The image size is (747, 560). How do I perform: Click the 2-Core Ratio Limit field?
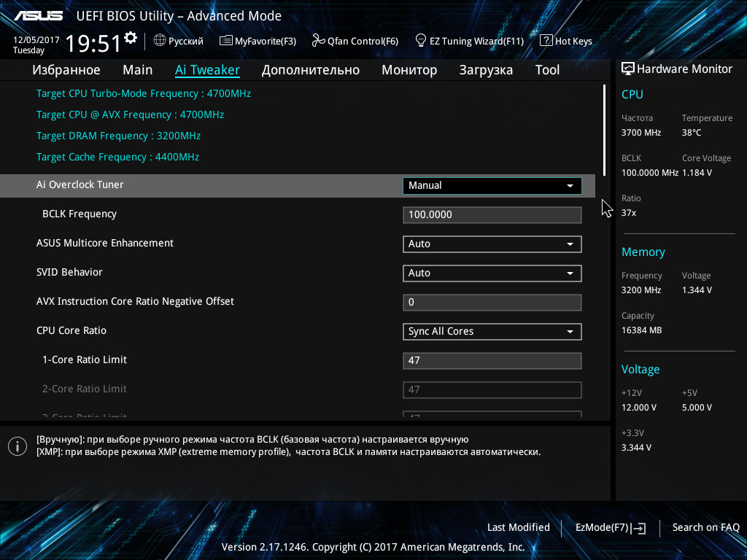[492, 389]
